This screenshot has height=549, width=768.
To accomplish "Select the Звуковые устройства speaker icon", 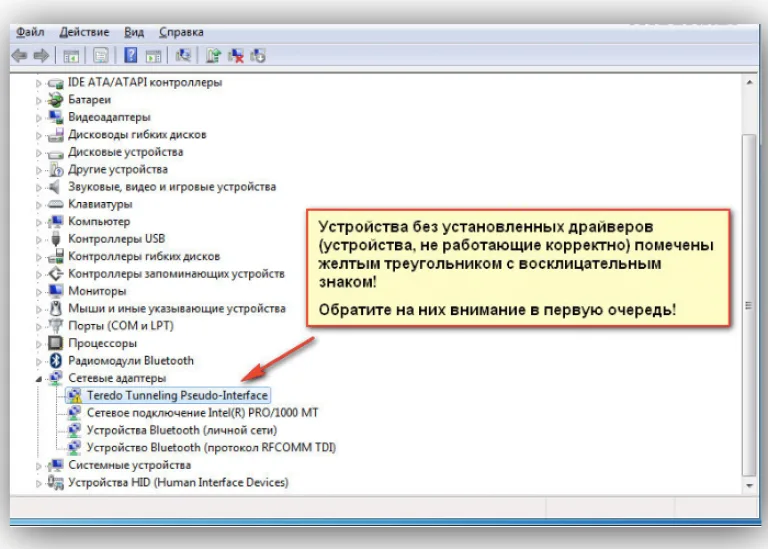I will point(55,187).
